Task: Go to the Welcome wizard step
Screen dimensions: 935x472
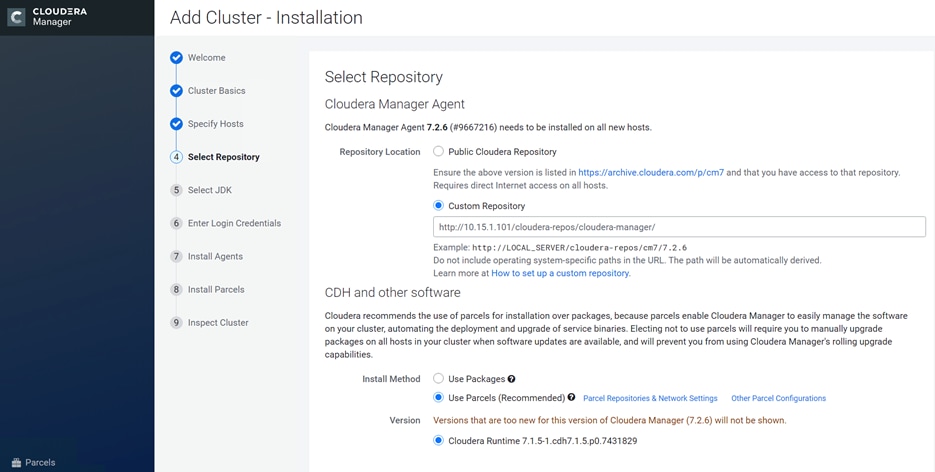Action: coord(206,58)
